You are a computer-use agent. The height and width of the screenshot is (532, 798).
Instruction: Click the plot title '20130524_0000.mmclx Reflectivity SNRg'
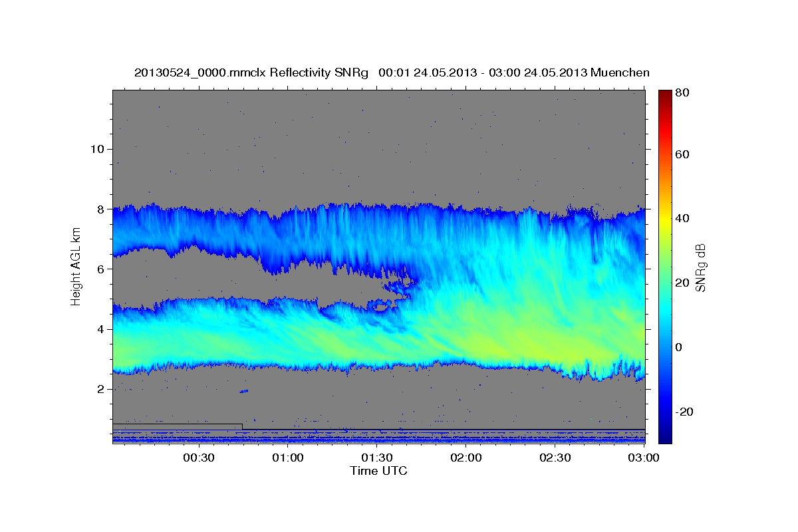coord(251,72)
